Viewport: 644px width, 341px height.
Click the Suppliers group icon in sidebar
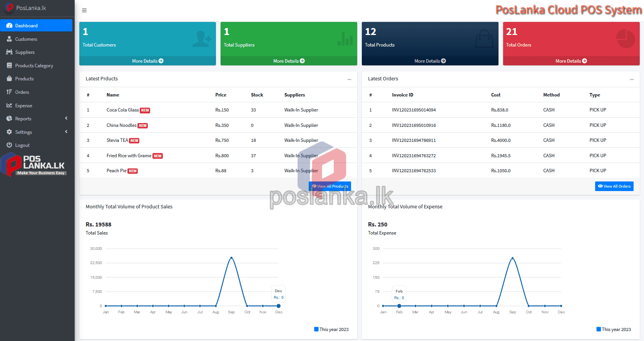[9, 52]
